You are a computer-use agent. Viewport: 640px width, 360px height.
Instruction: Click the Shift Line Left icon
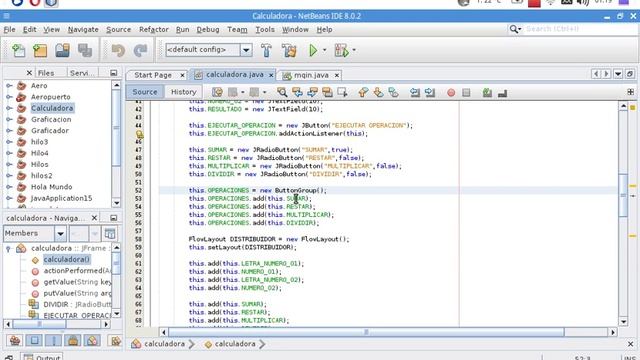pyautogui.click(x=415, y=93)
